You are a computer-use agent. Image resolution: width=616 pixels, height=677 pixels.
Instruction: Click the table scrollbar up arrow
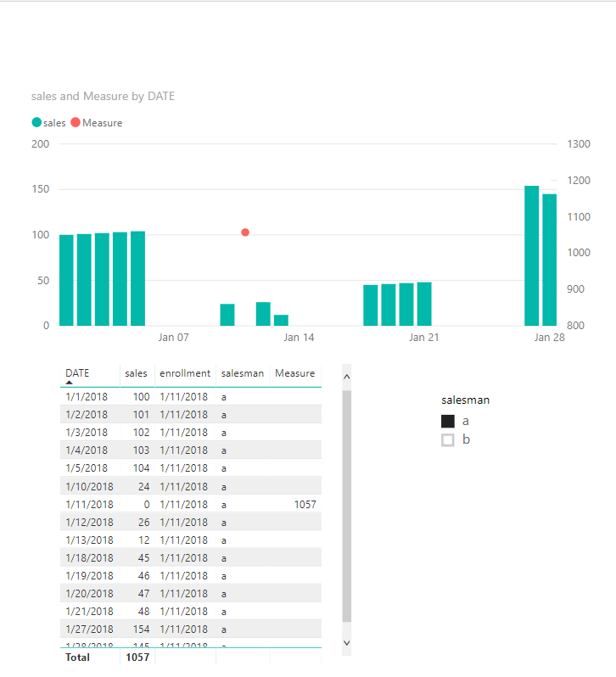(x=347, y=377)
